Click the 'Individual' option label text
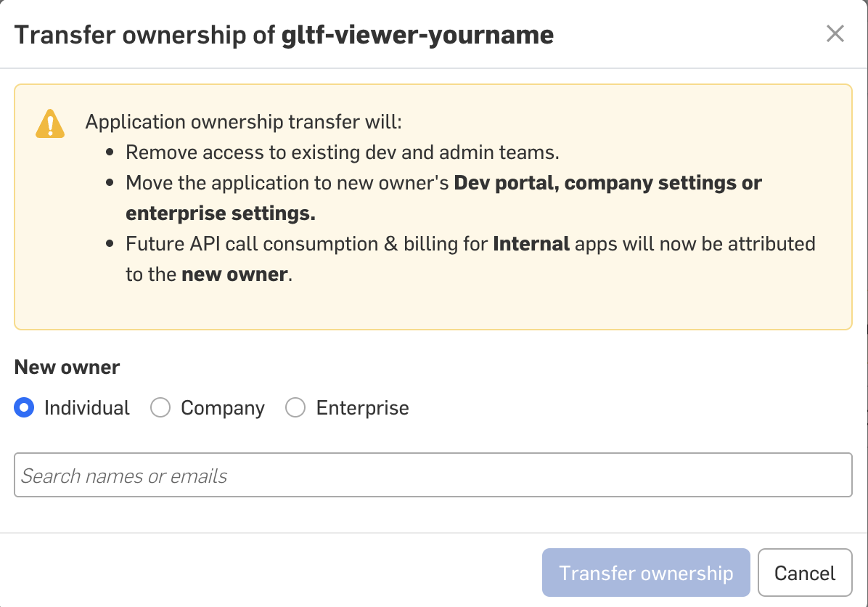This screenshot has height=607, width=868. tap(87, 408)
